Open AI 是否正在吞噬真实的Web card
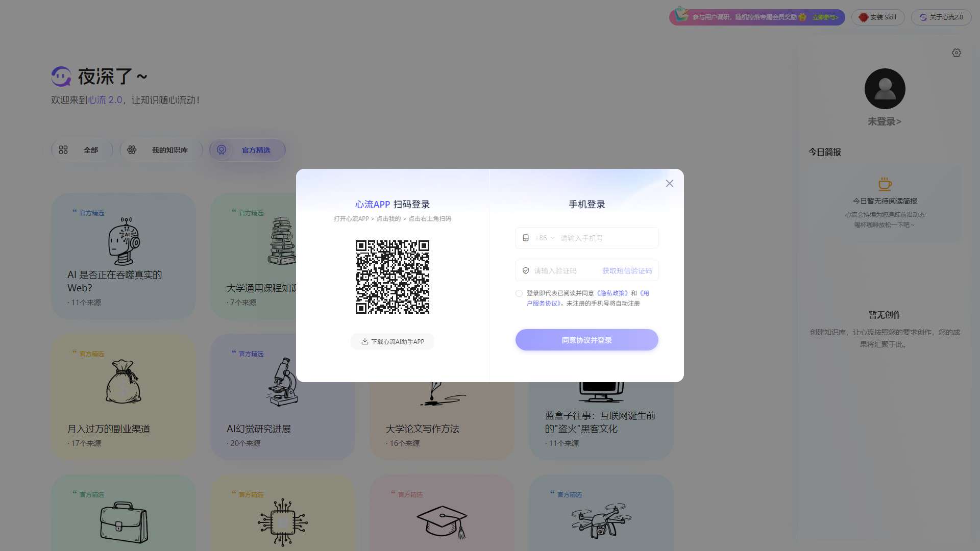The height and width of the screenshot is (551, 980). pos(124,256)
